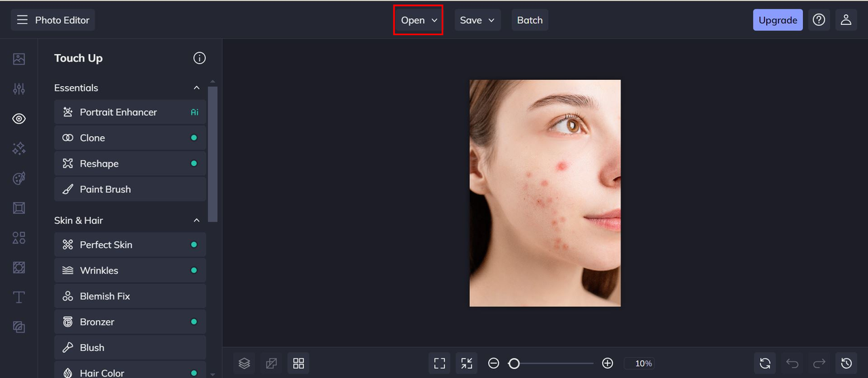Viewport: 868px width, 378px height.
Task: Open the Image Manager sidebar icon
Action: pyautogui.click(x=19, y=59)
